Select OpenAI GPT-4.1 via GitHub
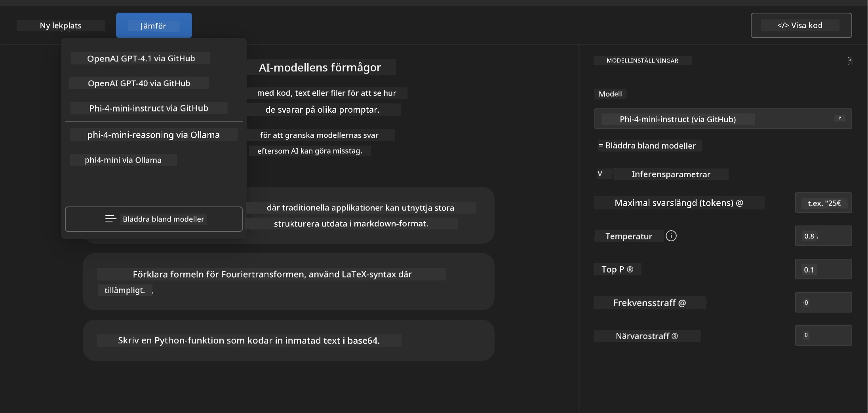The image size is (868, 413). (x=141, y=59)
